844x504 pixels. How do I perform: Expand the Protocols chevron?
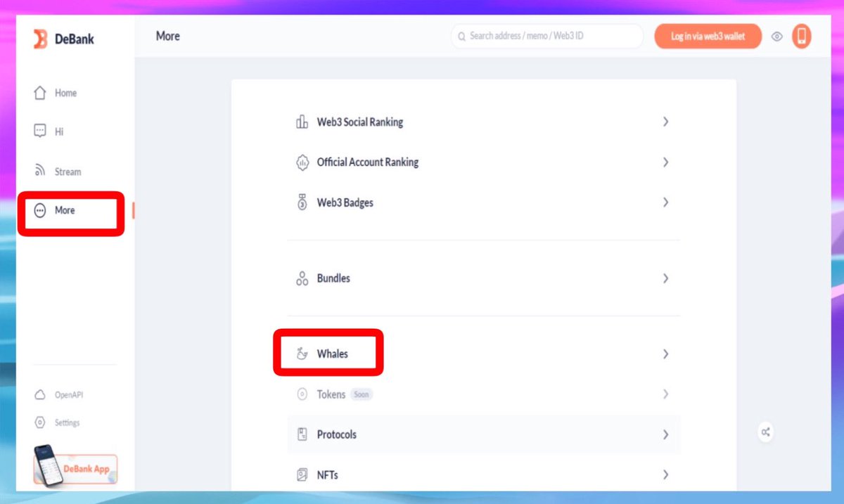pos(665,434)
